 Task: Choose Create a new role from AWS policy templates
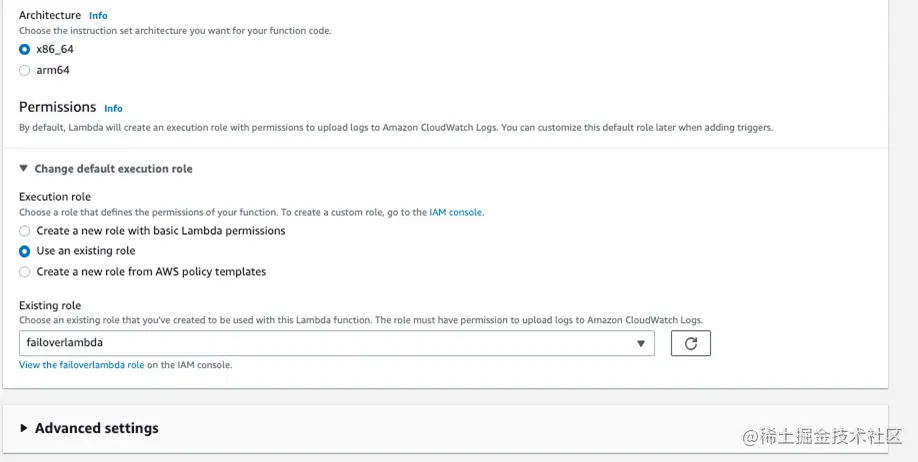tap(25, 272)
